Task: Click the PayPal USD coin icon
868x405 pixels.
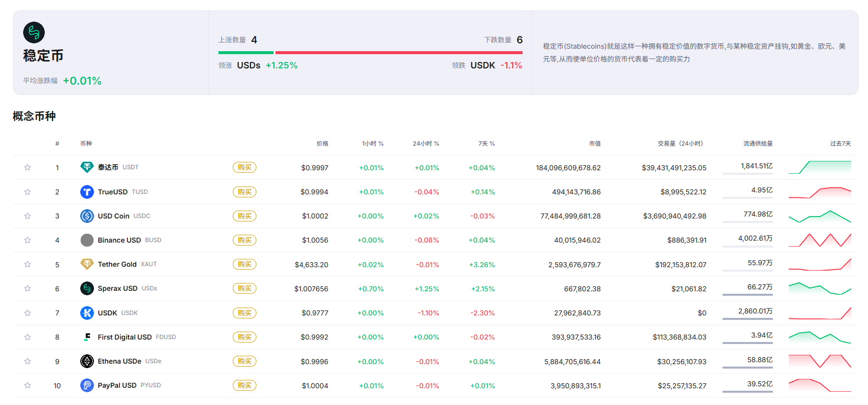Action: (x=87, y=385)
